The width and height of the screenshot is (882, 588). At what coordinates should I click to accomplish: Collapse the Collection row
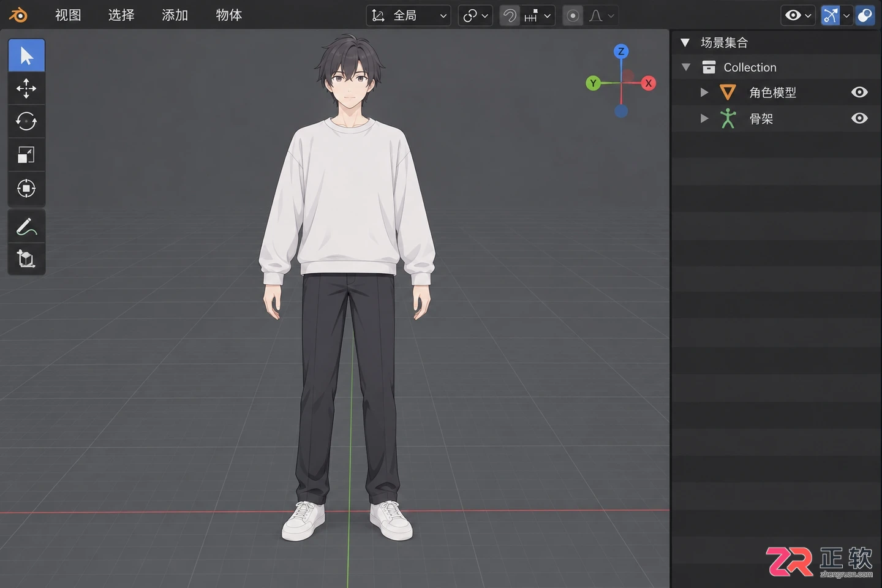coord(686,67)
